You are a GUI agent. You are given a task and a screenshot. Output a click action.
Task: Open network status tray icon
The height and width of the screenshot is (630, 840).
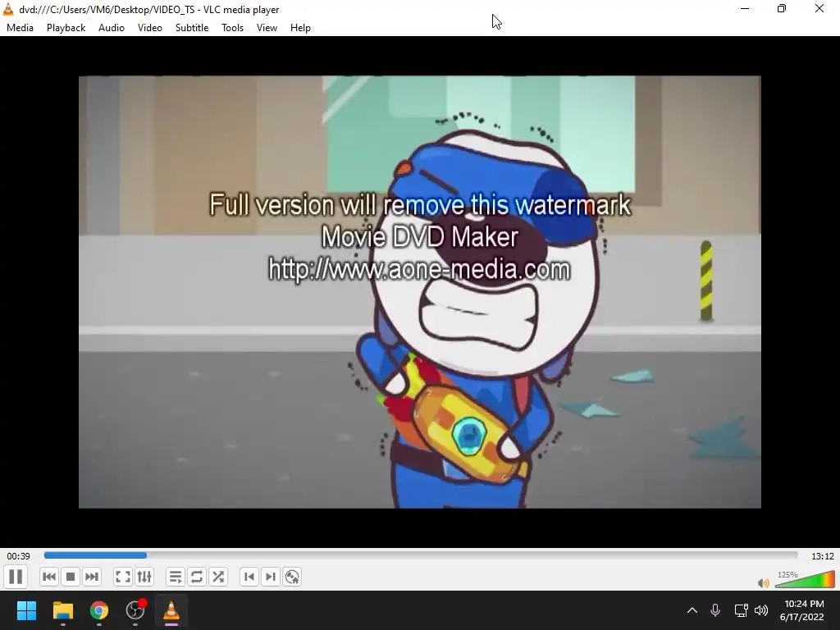coord(741,610)
